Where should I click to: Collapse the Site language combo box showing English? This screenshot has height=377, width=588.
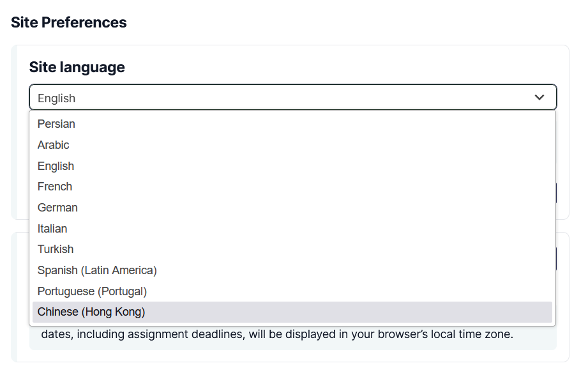tap(293, 97)
